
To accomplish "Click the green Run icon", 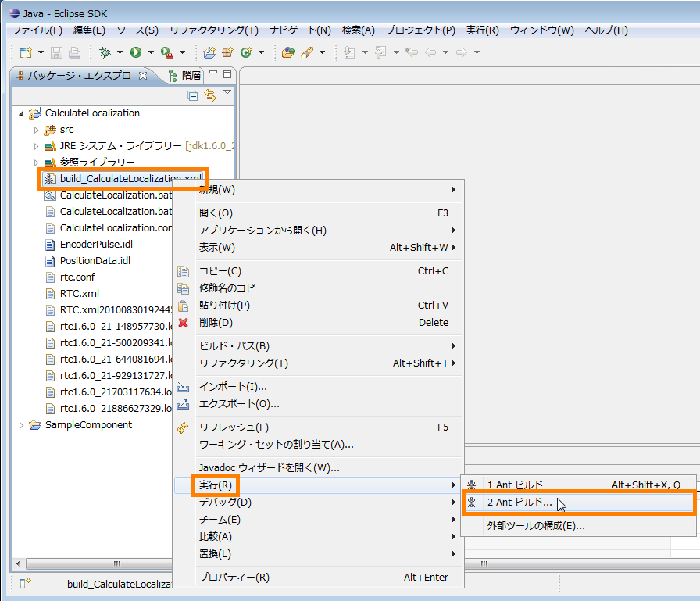I will pyautogui.click(x=136, y=52).
